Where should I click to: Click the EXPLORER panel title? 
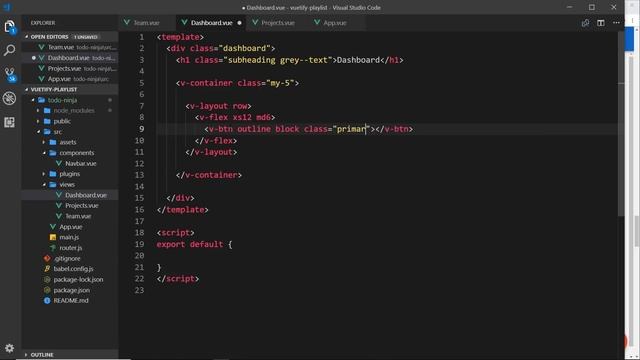click(x=43, y=23)
